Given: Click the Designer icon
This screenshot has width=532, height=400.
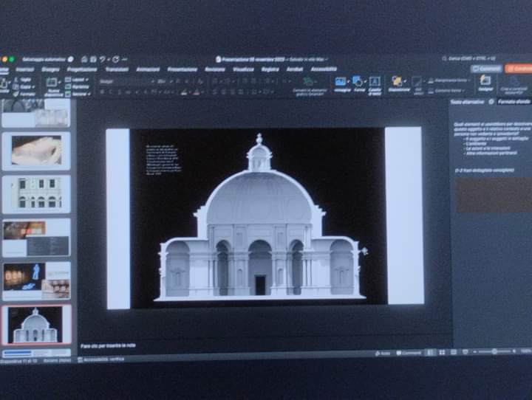Looking at the screenshot, I should tap(485, 80).
